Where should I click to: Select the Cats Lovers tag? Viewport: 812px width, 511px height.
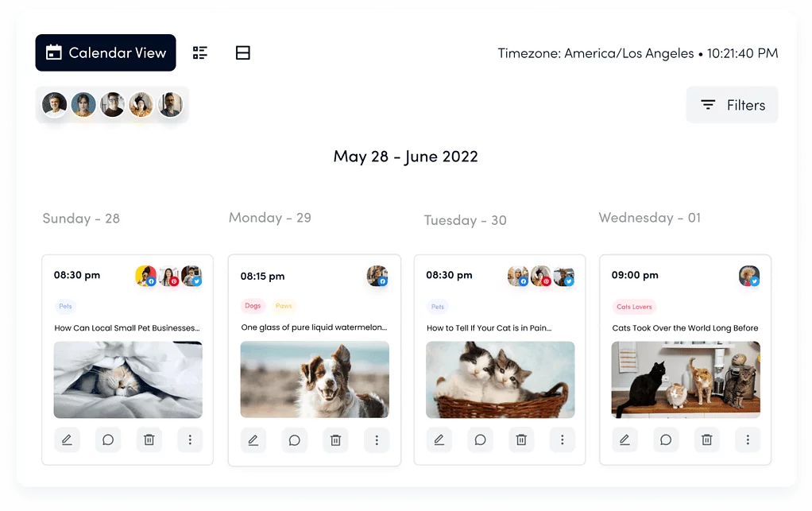634,307
